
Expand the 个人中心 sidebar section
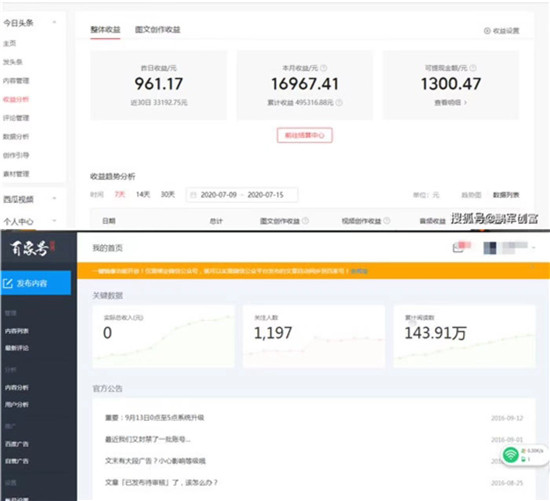coord(54,221)
